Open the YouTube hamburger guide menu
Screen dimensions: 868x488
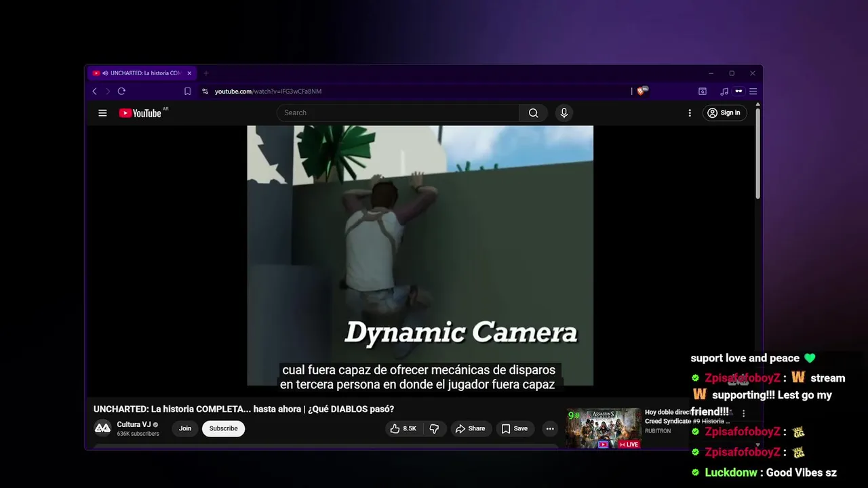102,113
